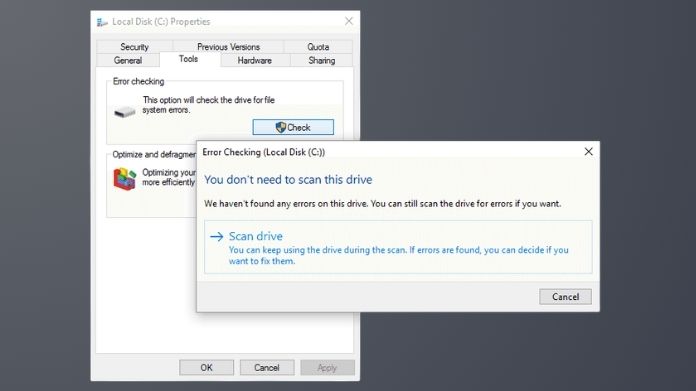The width and height of the screenshot is (696, 391).
Task: Click the greyed Apply button in Properties
Action: point(327,367)
